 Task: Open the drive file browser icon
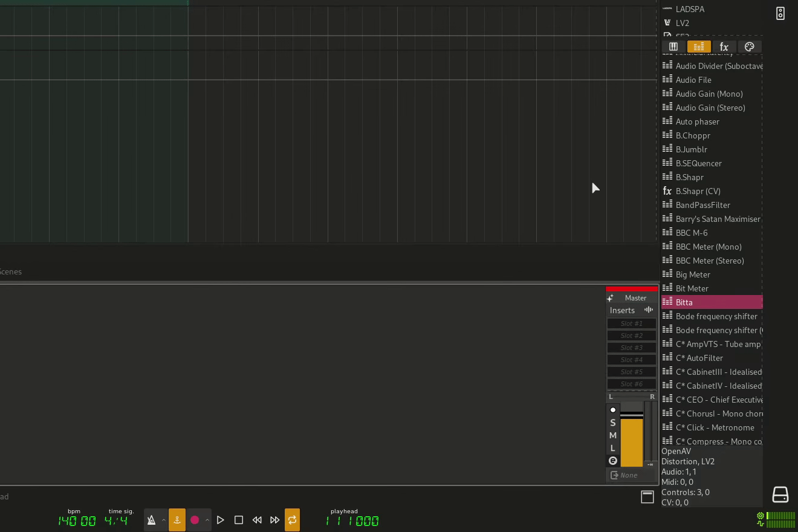(780, 495)
